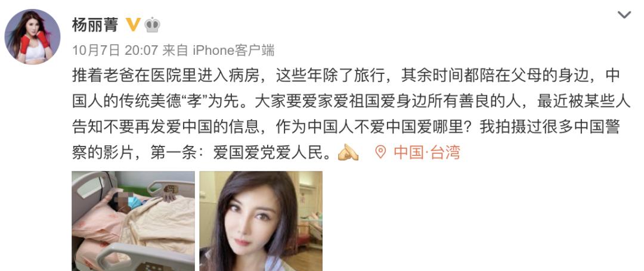Expand the post options chevron

tap(624, 15)
